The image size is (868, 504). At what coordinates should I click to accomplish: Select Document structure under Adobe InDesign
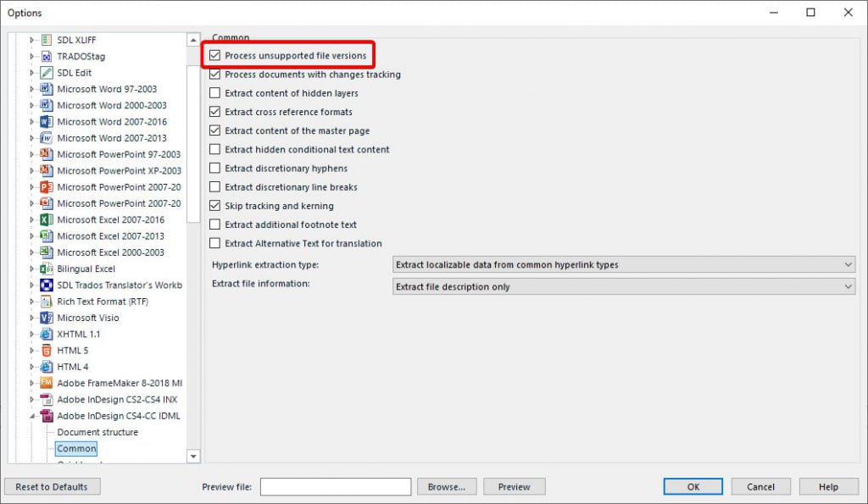click(96, 432)
